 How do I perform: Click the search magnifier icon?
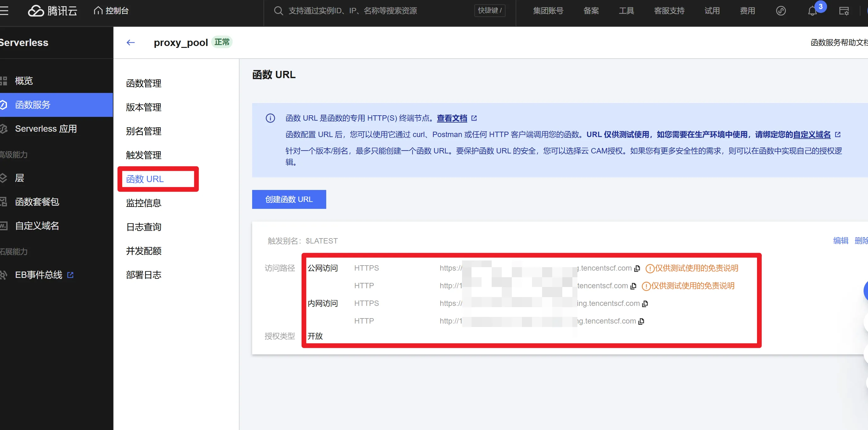[278, 11]
